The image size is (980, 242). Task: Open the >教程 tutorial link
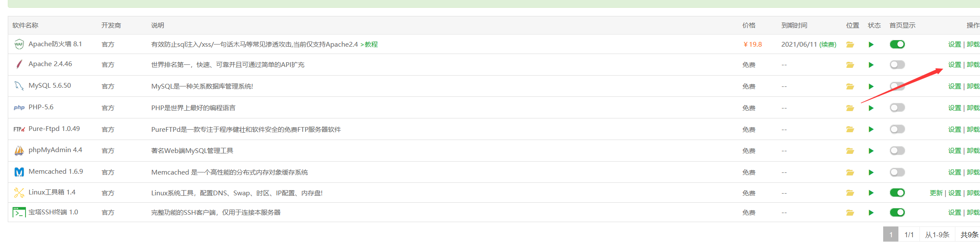(369, 45)
